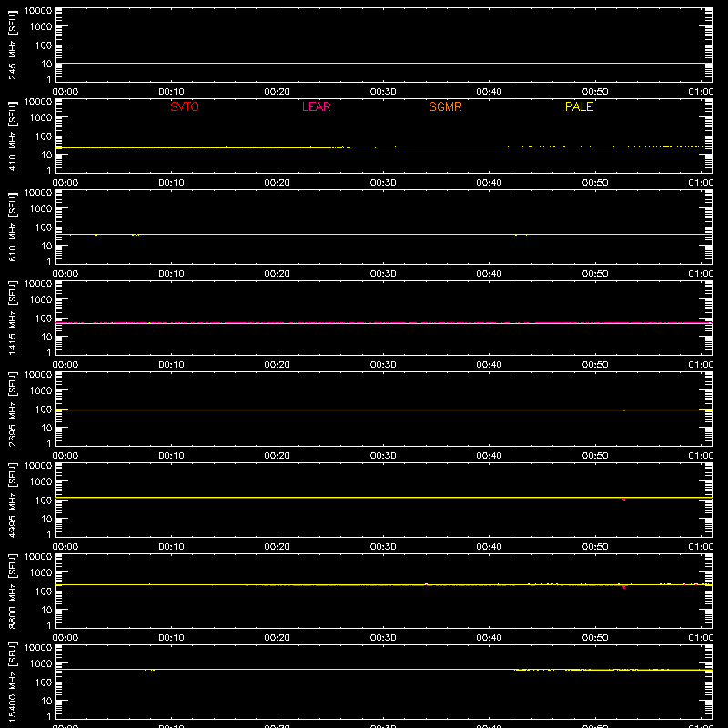Screen dimensions: 728x728
Task: Select the 1415 MHz [SFU] axis title
Action: (x=12, y=318)
